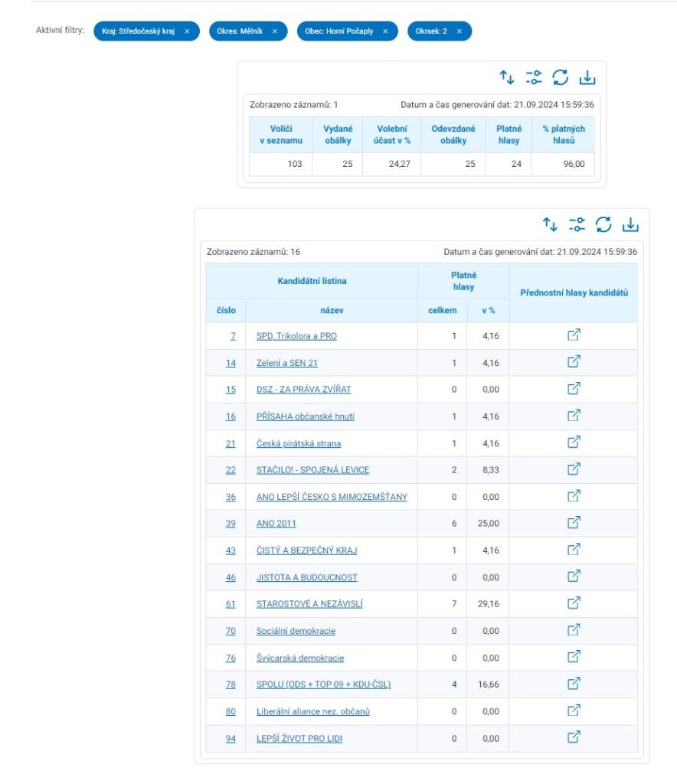
Task: Open the SPOLU (ODS + TOP 09 + KDU-ČSL) link
Action: click(x=323, y=684)
